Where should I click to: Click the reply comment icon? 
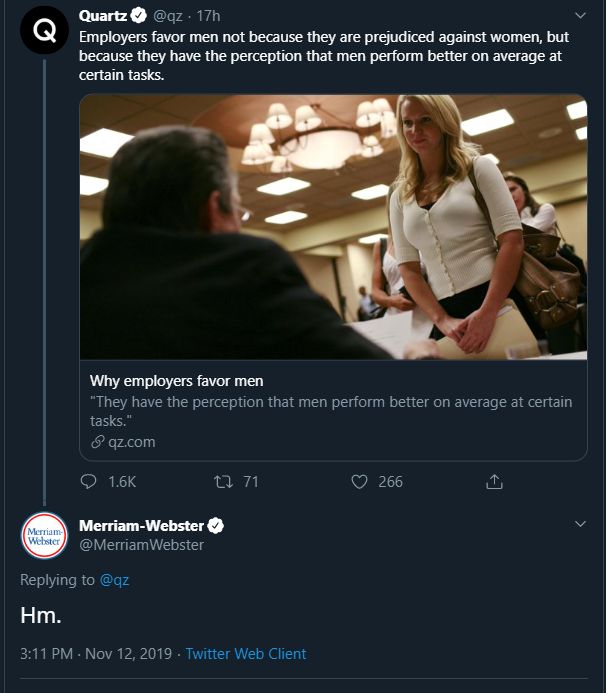[89, 482]
